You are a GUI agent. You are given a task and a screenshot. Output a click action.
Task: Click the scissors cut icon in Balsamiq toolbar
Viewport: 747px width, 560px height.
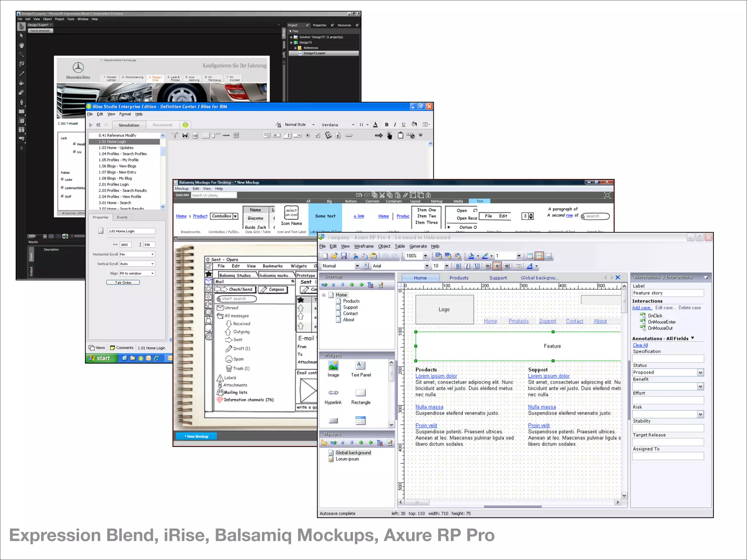pyautogui.click(x=382, y=195)
